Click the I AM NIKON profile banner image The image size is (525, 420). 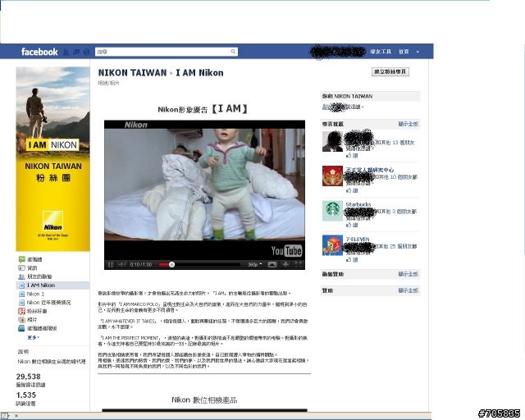[52, 159]
